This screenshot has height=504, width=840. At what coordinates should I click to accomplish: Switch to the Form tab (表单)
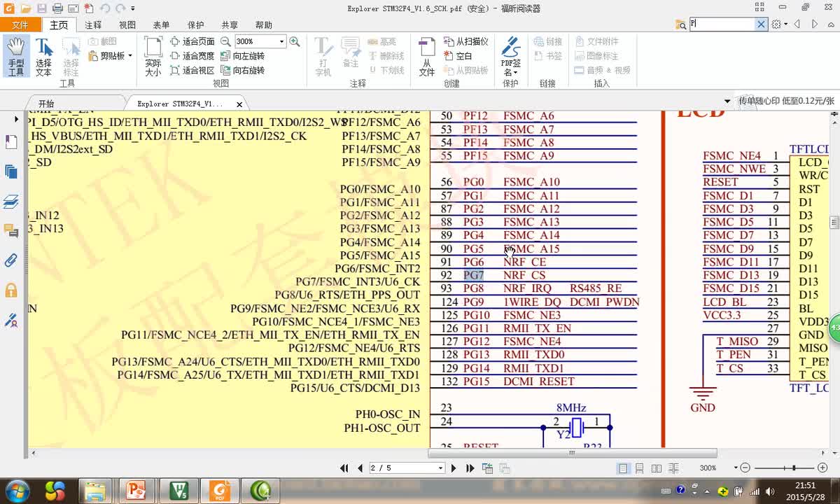point(161,24)
